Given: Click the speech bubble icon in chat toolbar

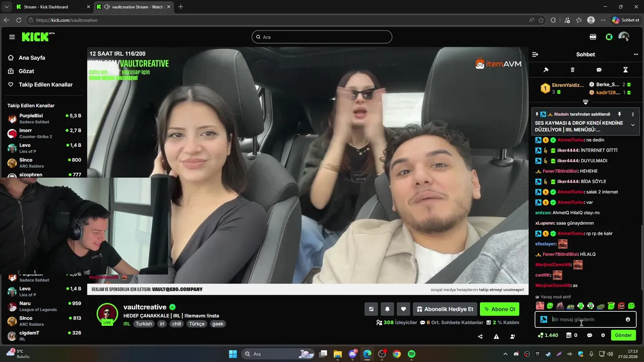Looking at the screenshot, I should [599, 70].
